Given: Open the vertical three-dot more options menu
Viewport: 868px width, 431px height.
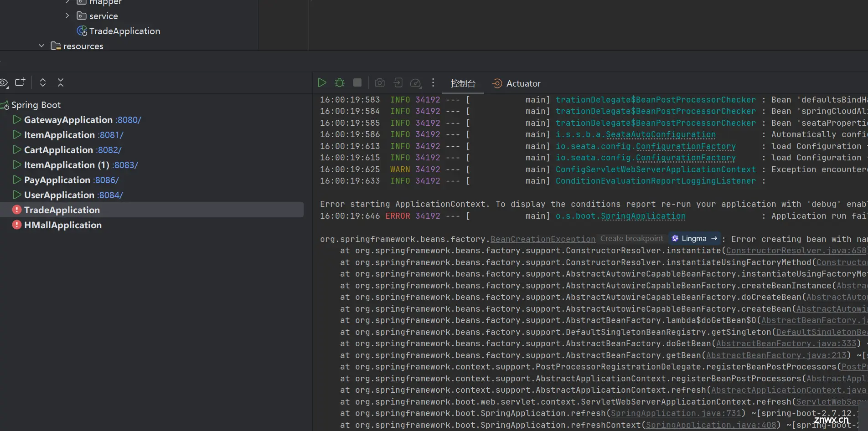Looking at the screenshot, I should [433, 82].
